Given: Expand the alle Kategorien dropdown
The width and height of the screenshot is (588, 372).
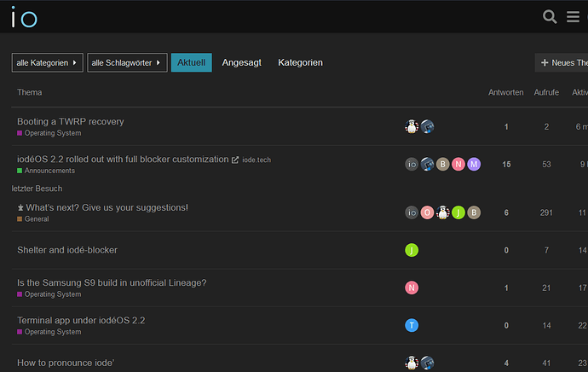Looking at the screenshot, I should coord(47,62).
